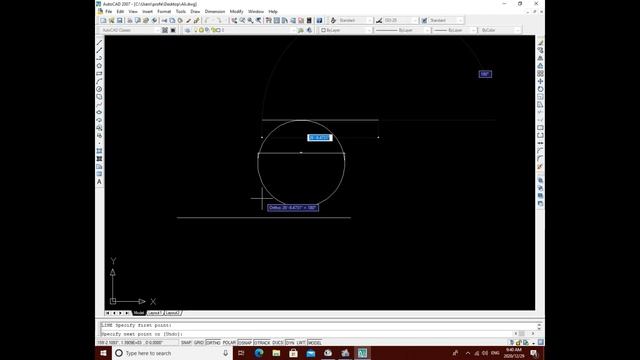The width and height of the screenshot is (640, 360).
Task: Select the Polygon tool in Draw toolbar
Action: (x=99, y=66)
